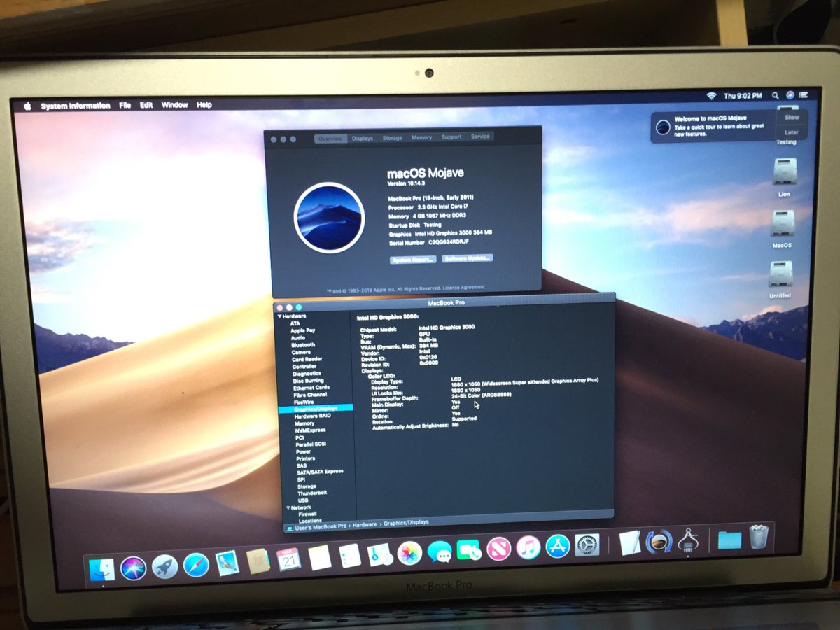The height and width of the screenshot is (630, 840).
Task: Open Reminders list icon in Dock
Action: tap(349, 556)
